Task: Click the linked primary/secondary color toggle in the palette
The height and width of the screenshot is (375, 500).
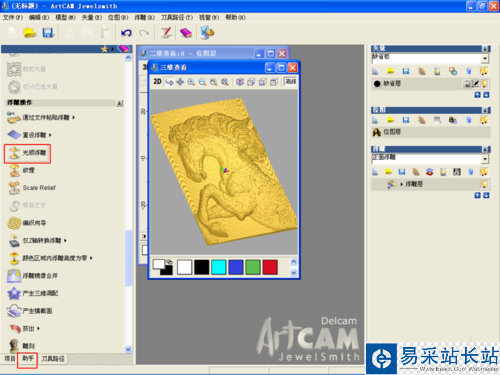Action: [169, 262]
